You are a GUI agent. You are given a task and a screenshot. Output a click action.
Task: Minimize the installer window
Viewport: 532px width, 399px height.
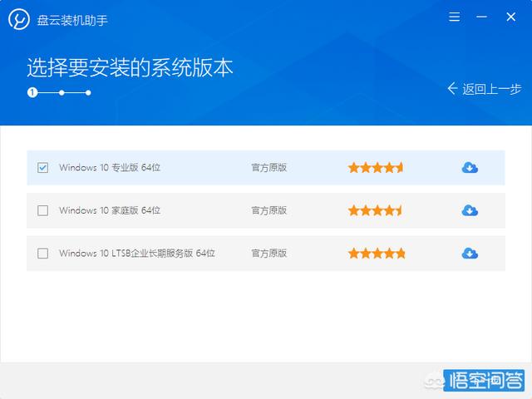coord(481,17)
